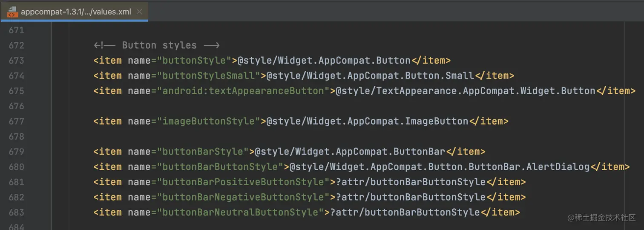
Task: Click the "buttonStyle" attribute value
Action: [x=194, y=61]
